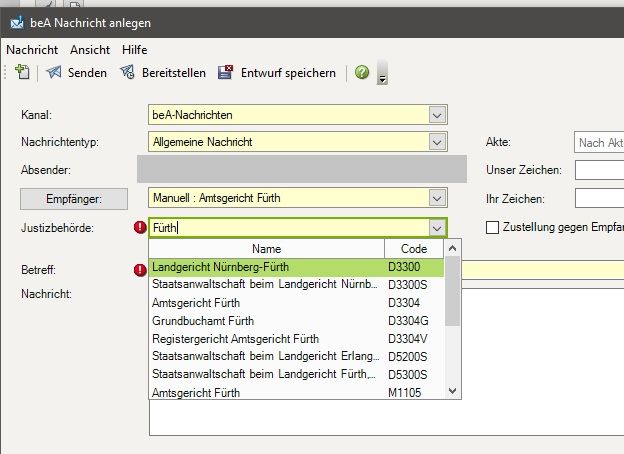Open the Hilfe menu
624x454 pixels.
pos(135,50)
